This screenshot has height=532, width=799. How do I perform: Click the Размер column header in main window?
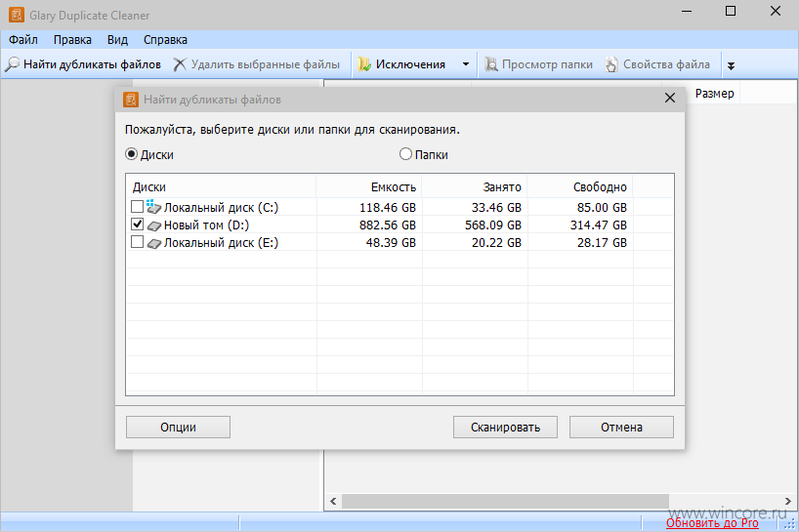coord(714,94)
